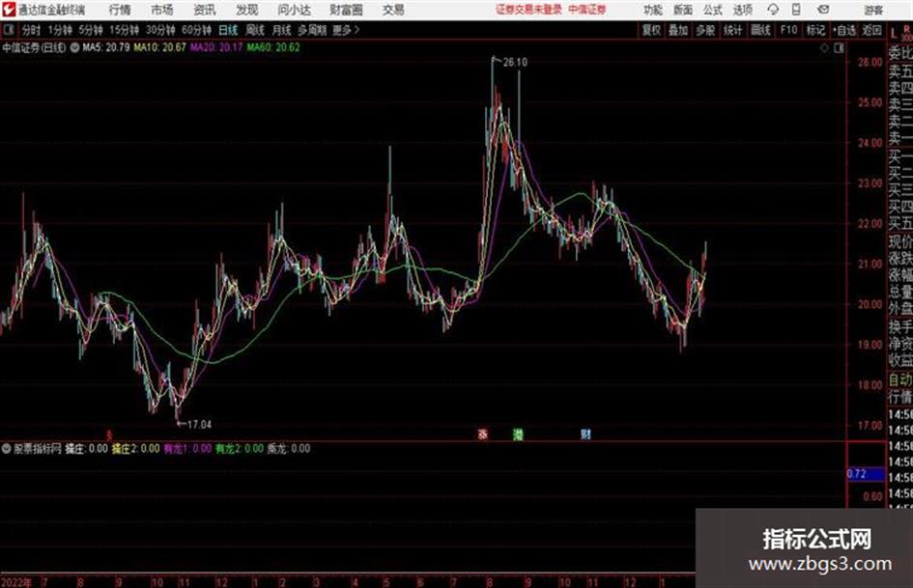The image size is (913, 588).
Task: Add stock via 自选 button
Action: (843, 30)
